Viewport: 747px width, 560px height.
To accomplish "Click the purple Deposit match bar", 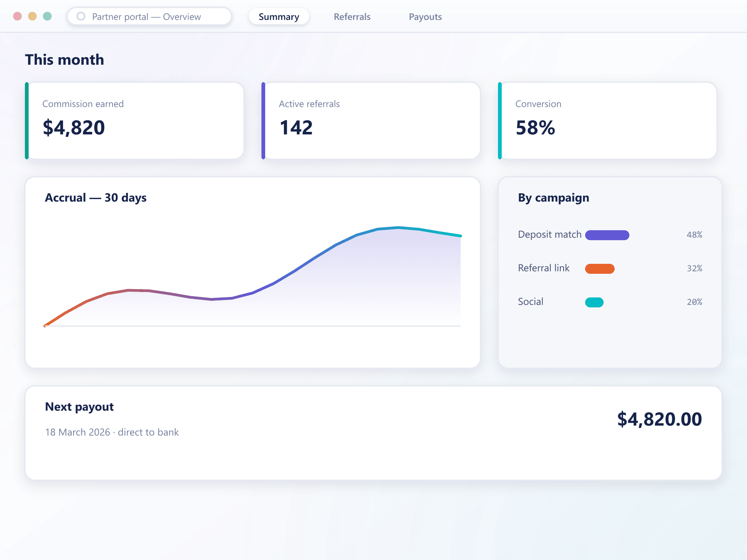I will pyautogui.click(x=607, y=235).
